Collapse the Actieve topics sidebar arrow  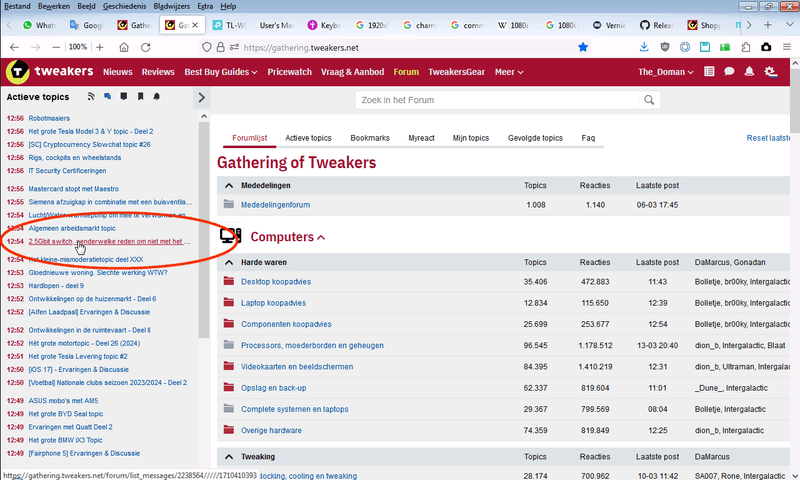pos(202,97)
